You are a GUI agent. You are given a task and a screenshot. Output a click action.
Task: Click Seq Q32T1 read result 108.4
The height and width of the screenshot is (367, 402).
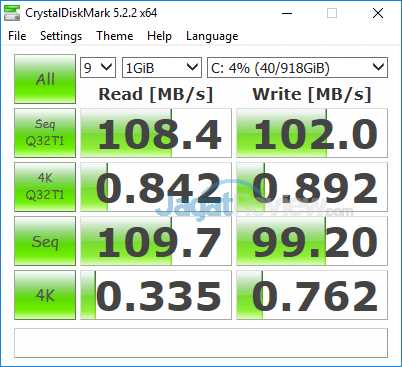coord(156,133)
